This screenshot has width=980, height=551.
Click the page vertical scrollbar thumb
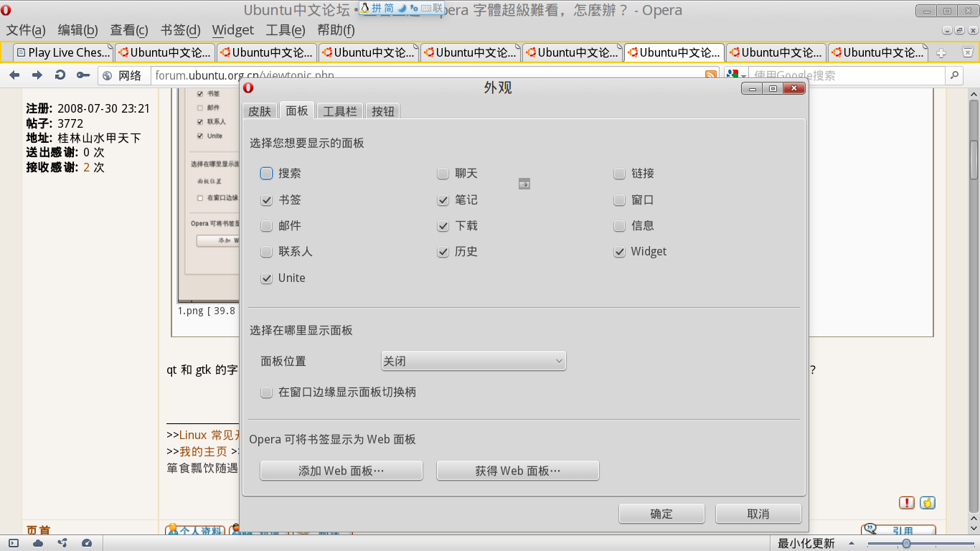point(974,160)
